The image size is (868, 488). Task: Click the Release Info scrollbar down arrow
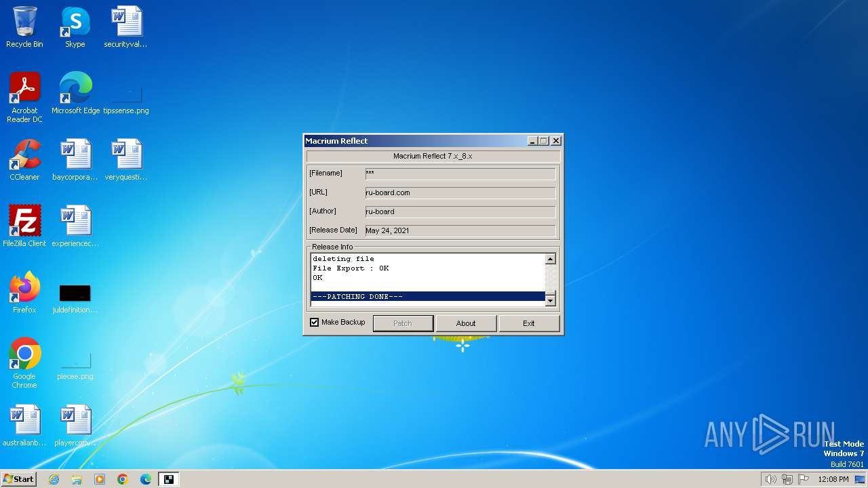(x=551, y=300)
